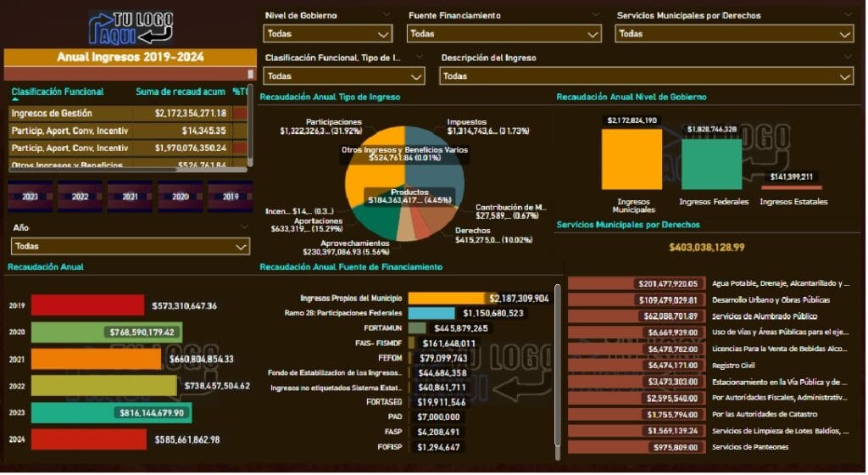868x475 pixels.
Task: Open the Clasificación Funcional, Tipo dropdown
Action: tap(344, 75)
